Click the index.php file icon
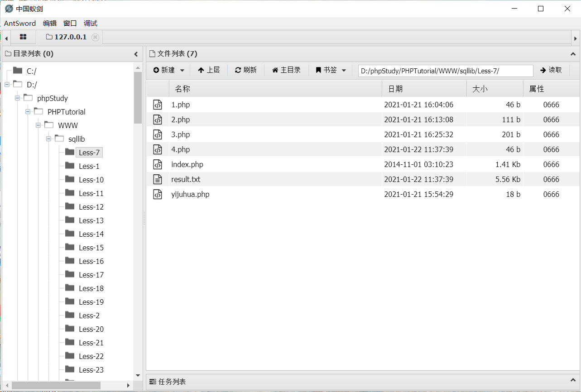This screenshot has width=581, height=392. [x=158, y=164]
